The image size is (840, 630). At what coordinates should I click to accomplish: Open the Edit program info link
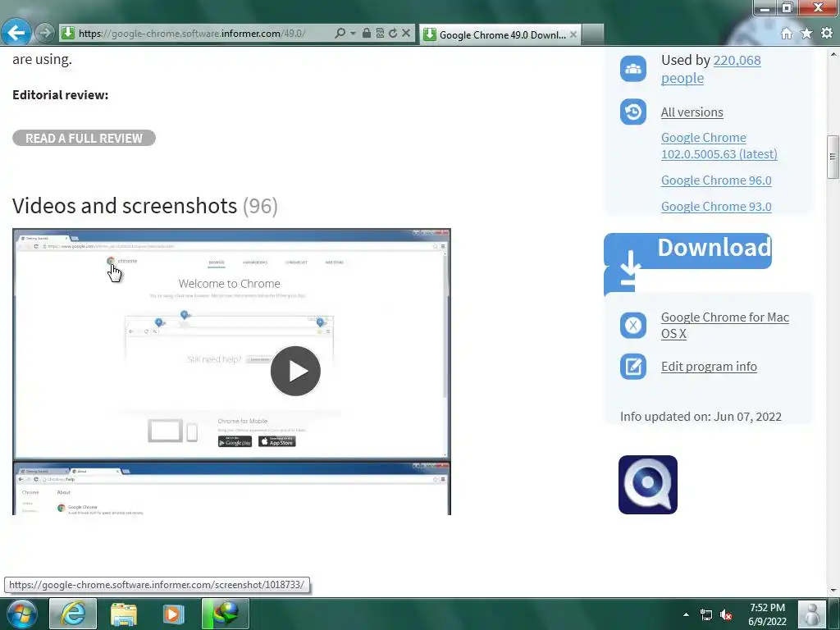point(709,367)
